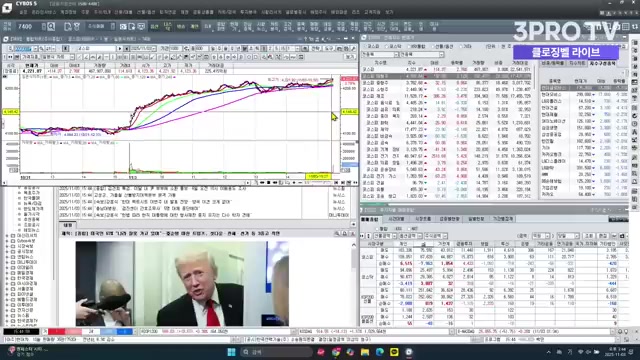Open the weather widget on the taskbar

tap(29, 351)
